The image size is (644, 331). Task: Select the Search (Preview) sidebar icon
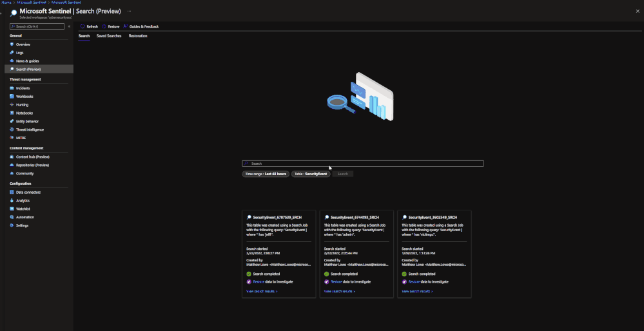12,69
